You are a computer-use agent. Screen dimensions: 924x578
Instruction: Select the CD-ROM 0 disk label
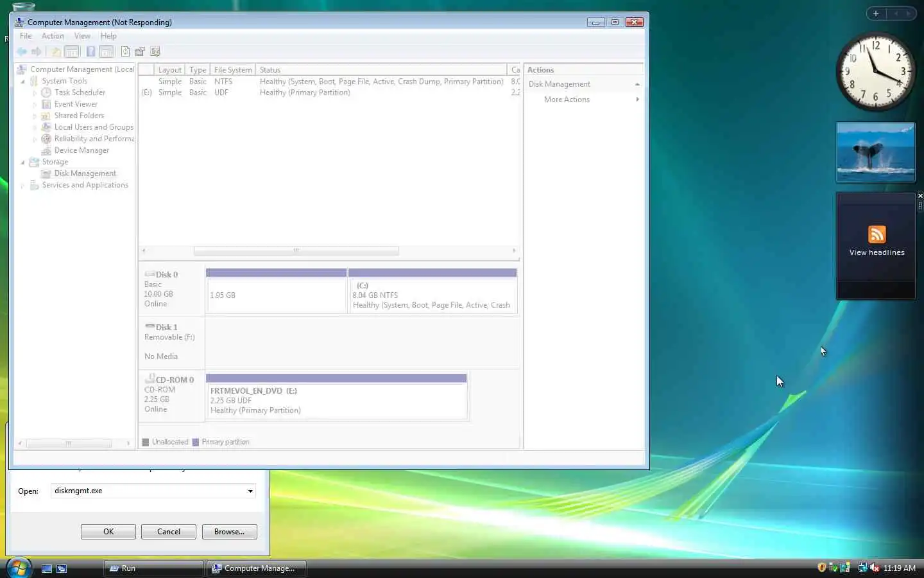(171, 394)
